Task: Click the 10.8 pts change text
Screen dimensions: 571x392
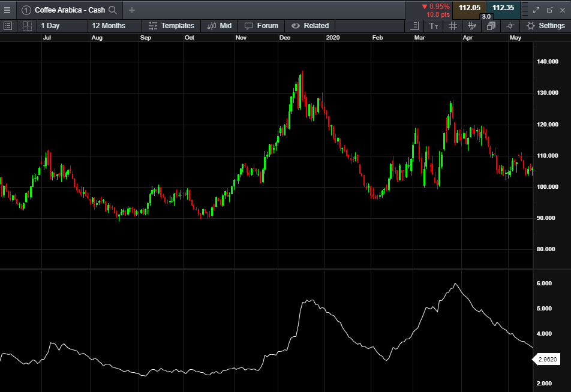Action: [x=438, y=14]
